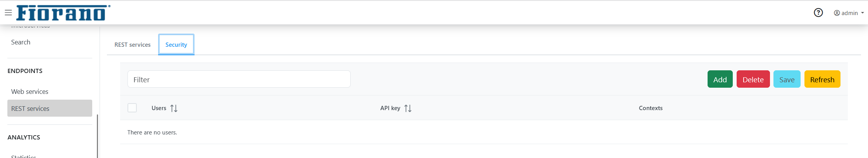This screenshot has width=868, height=158.
Task: Click the Fiorano logo
Action: point(63,13)
